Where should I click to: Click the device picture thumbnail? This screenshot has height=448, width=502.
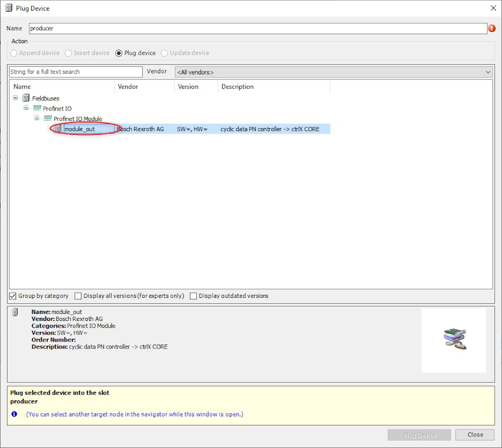click(453, 340)
